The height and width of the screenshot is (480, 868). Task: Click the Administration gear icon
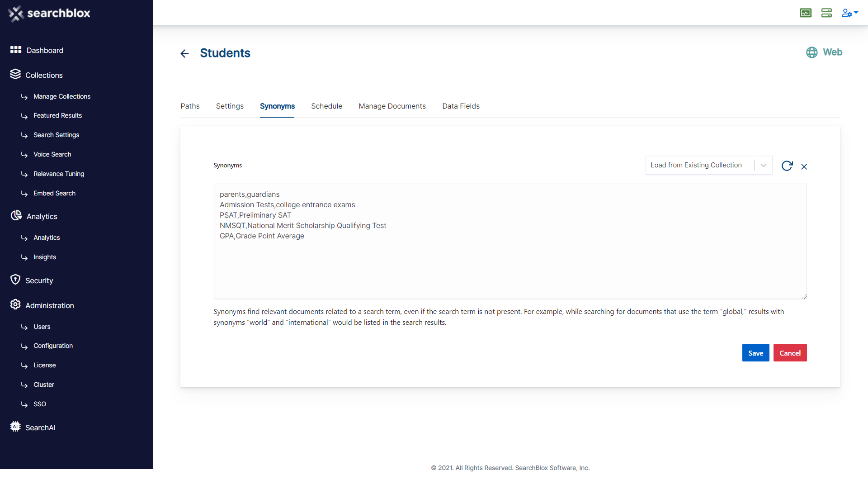point(15,304)
